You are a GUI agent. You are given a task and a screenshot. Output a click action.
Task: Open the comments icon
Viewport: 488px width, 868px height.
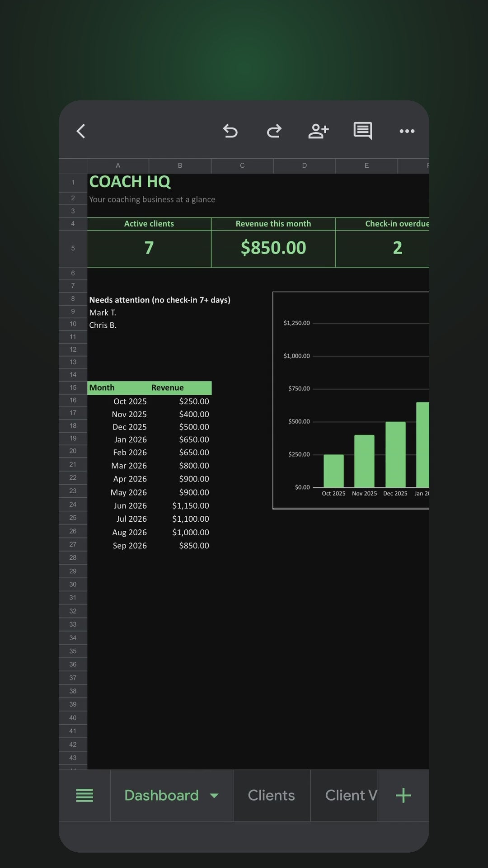(363, 131)
